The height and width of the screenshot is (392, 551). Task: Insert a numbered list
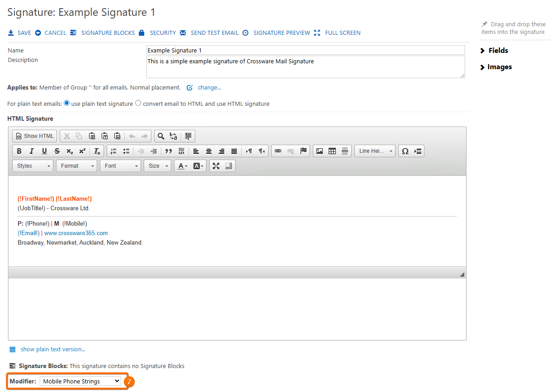click(x=113, y=151)
